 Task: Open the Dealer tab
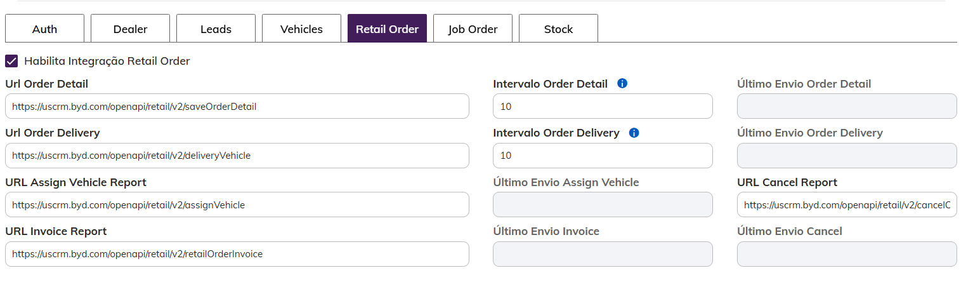point(130,29)
